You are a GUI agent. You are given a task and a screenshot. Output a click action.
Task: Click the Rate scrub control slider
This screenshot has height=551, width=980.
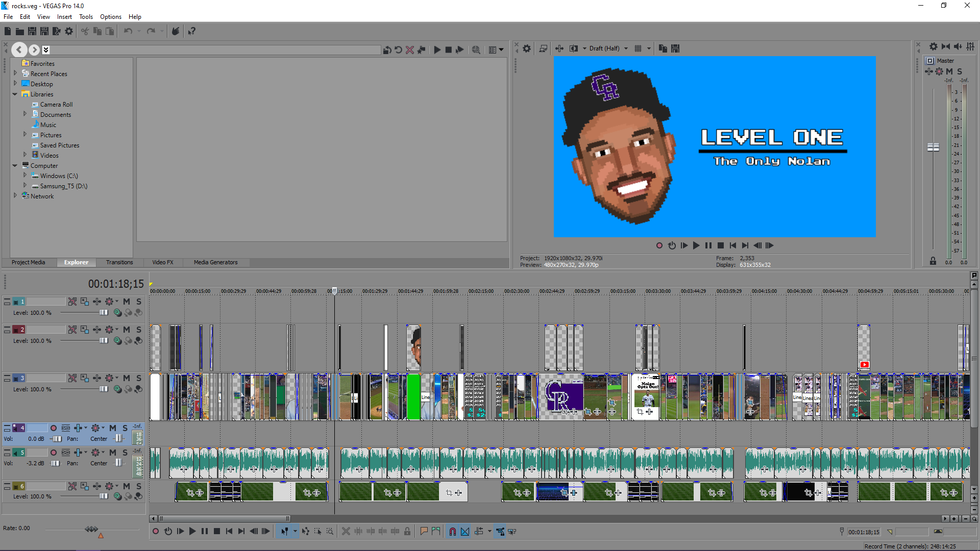pos(91,529)
